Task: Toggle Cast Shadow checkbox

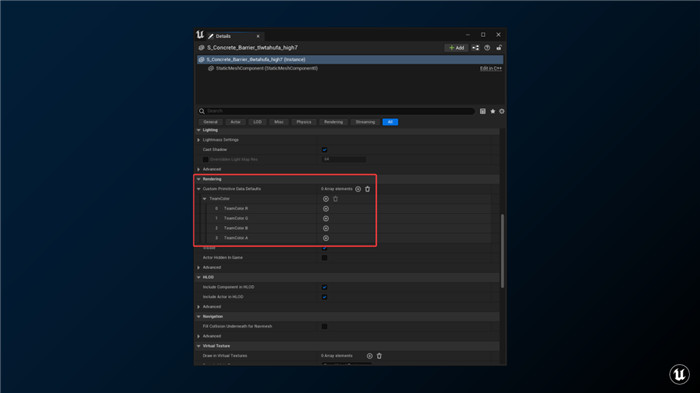Action: (325, 150)
